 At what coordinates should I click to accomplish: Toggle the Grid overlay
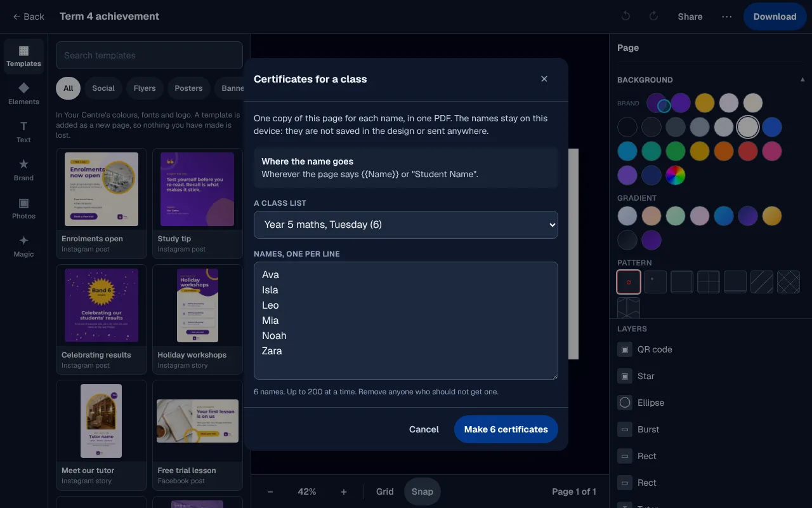385,491
